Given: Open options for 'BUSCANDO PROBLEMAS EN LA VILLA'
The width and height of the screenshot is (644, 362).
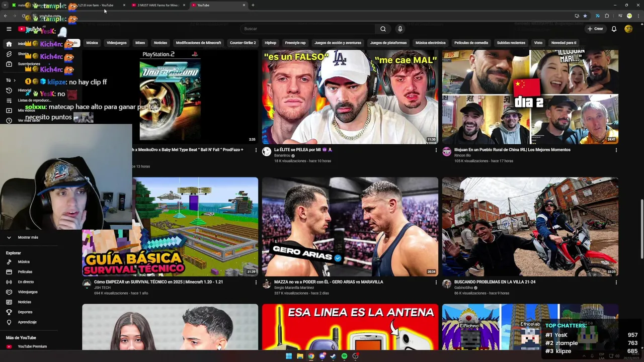Looking at the screenshot, I should pos(616,283).
